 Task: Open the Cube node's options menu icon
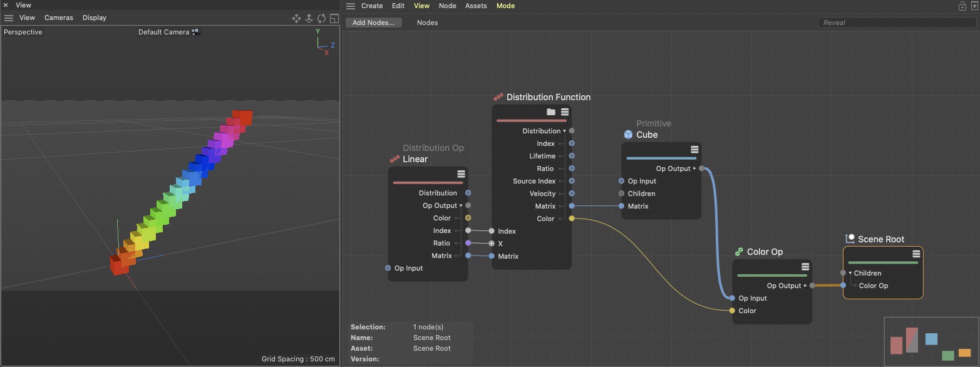tap(694, 150)
